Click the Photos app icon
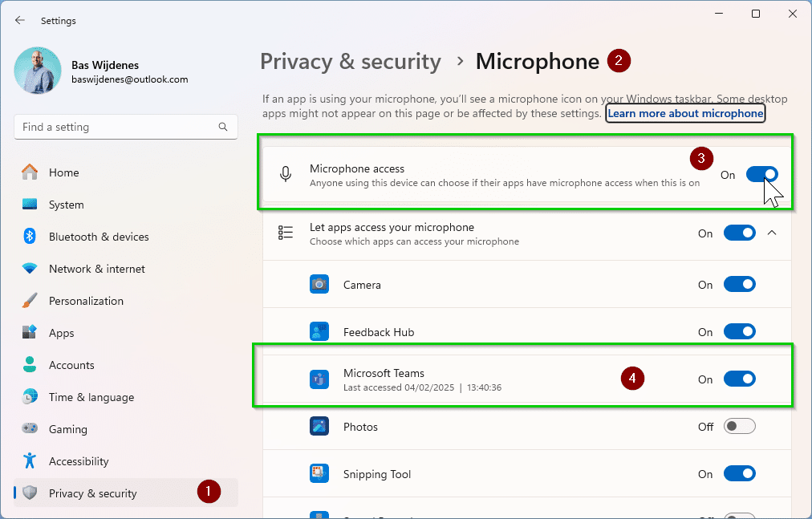 320,427
